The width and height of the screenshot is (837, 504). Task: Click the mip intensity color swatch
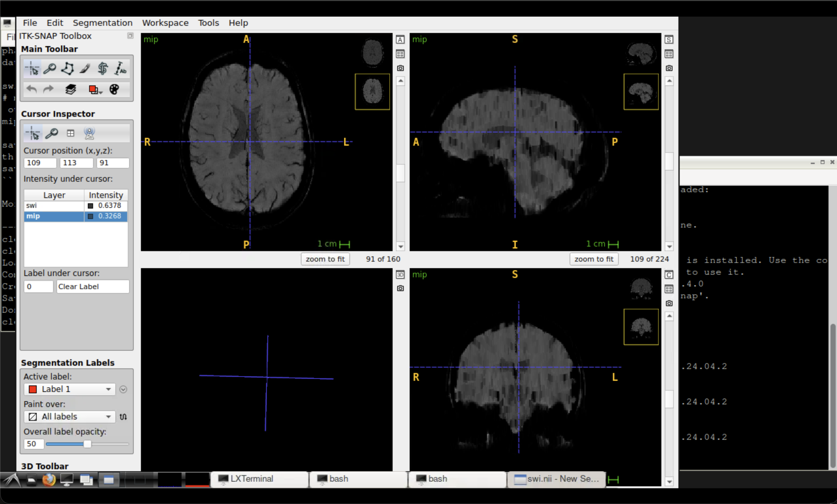tap(90, 217)
